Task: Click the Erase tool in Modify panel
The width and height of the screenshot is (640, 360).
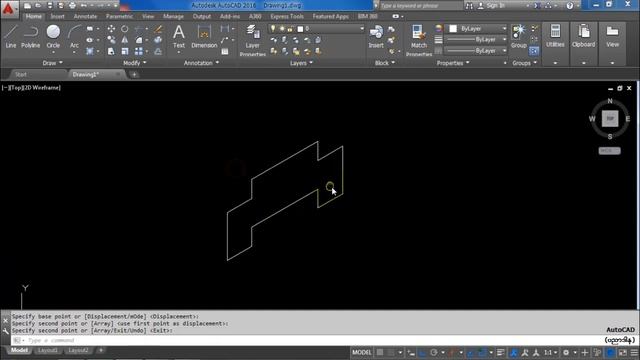Action: pyautogui.click(x=158, y=29)
